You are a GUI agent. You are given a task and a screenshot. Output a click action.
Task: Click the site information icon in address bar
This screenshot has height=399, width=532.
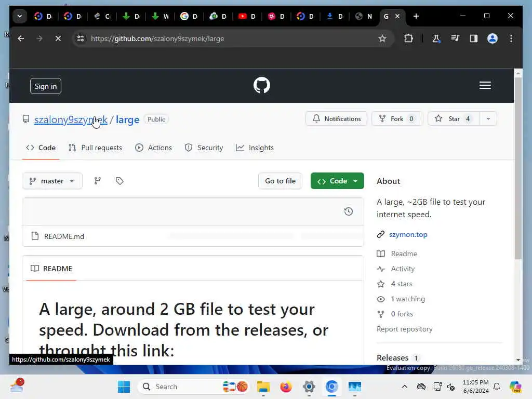pyautogui.click(x=81, y=38)
